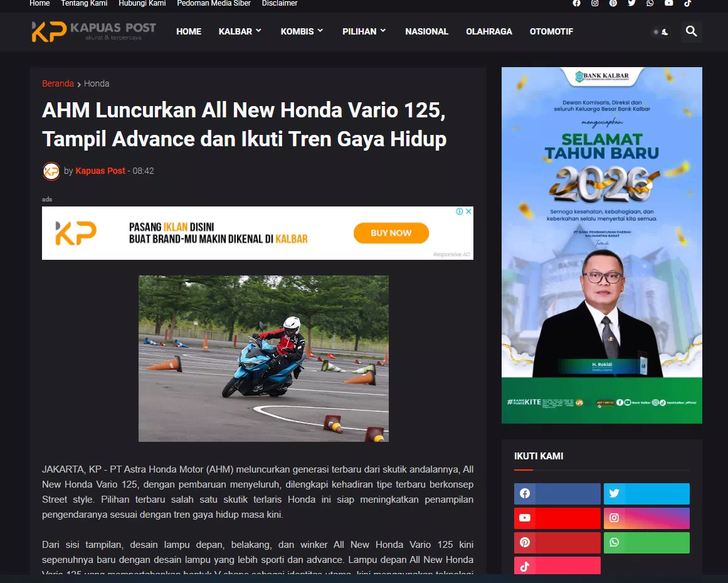Open Disclaimer page
Image resolution: width=728 pixels, height=583 pixels.
click(280, 3)
